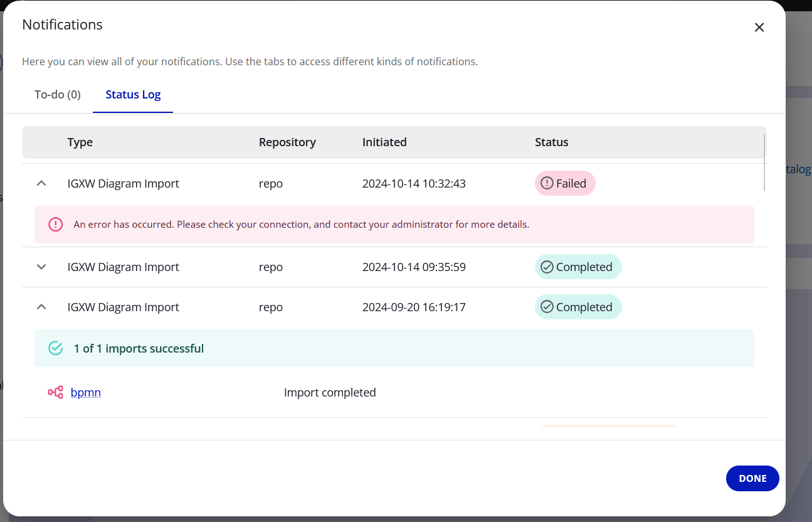
Task: Click the error alert icon in red banner
Action: 56,225
